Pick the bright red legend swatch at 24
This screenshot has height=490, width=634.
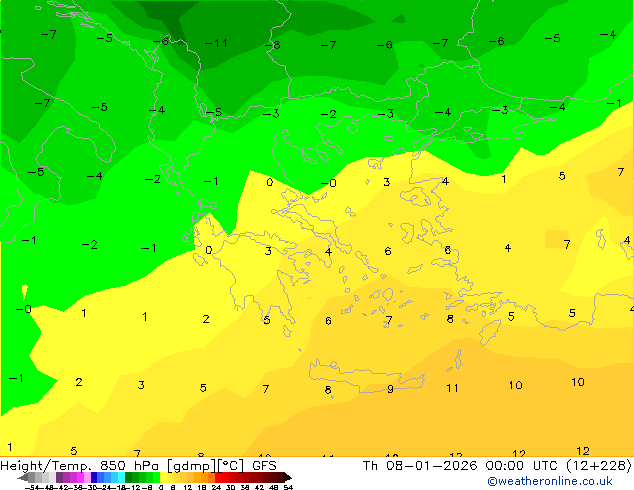tap(218, 477)
